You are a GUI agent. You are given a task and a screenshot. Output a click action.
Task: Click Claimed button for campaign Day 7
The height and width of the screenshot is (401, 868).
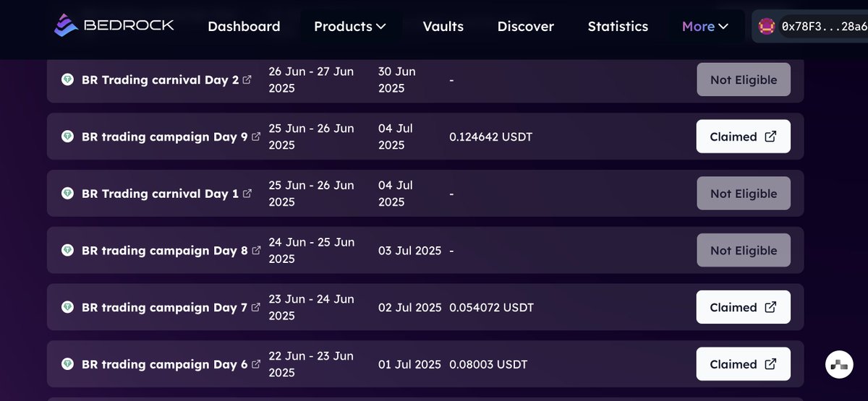pyautogui.click(x=744, y=307)
